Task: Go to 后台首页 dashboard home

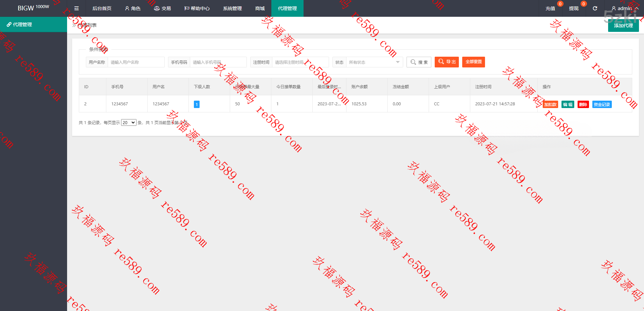Action: click(102, 8)
